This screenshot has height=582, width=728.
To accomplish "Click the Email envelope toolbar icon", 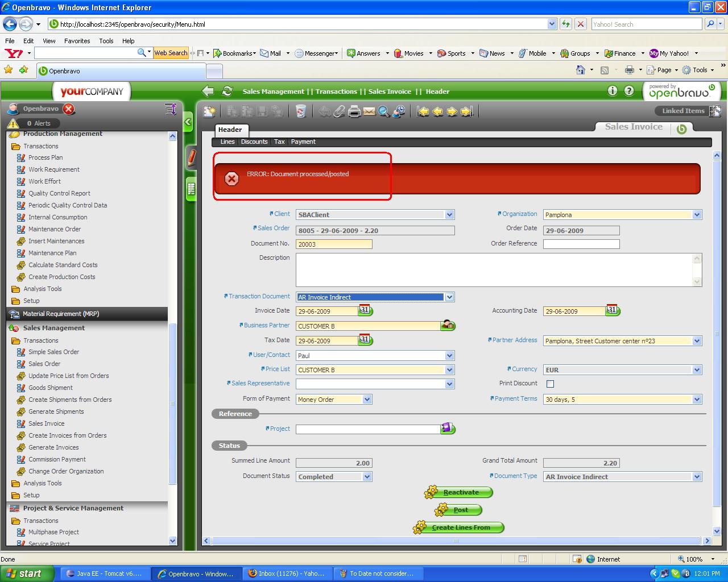I will coord(369,111).
